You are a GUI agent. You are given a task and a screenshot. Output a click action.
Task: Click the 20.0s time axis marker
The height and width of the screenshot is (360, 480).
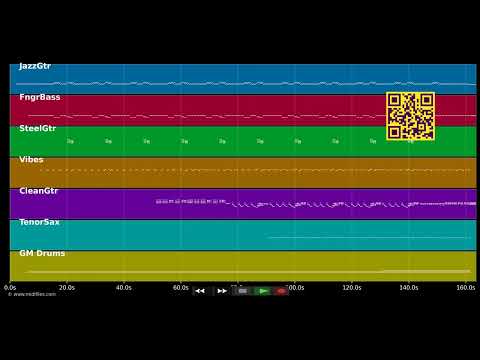click(67, 287)
